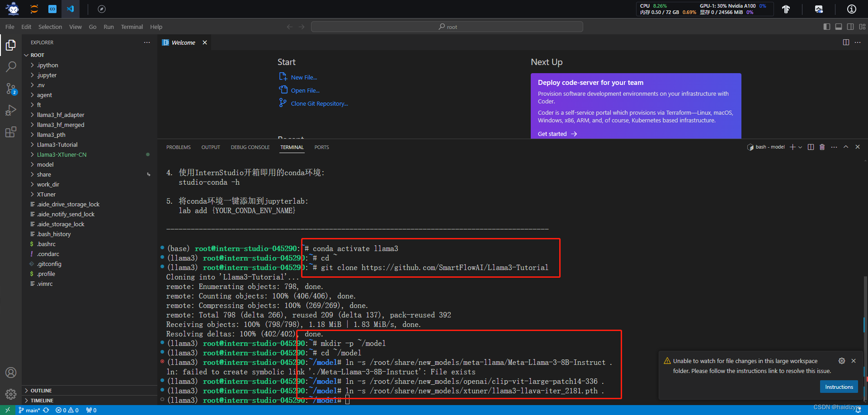This screenshot has width=868, height=415.
Task: Toggle Panel visibility in title bar
Action: (839, 27)
